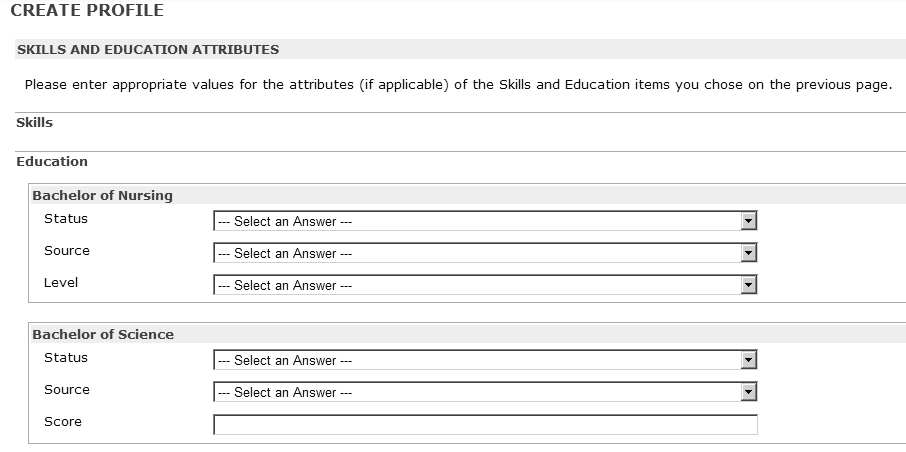The width and height of the screenshot is (906, 452).
Task: Click the Bachelor of Nursing Source dropdown arrow
Action: click(x=748, y=254)
